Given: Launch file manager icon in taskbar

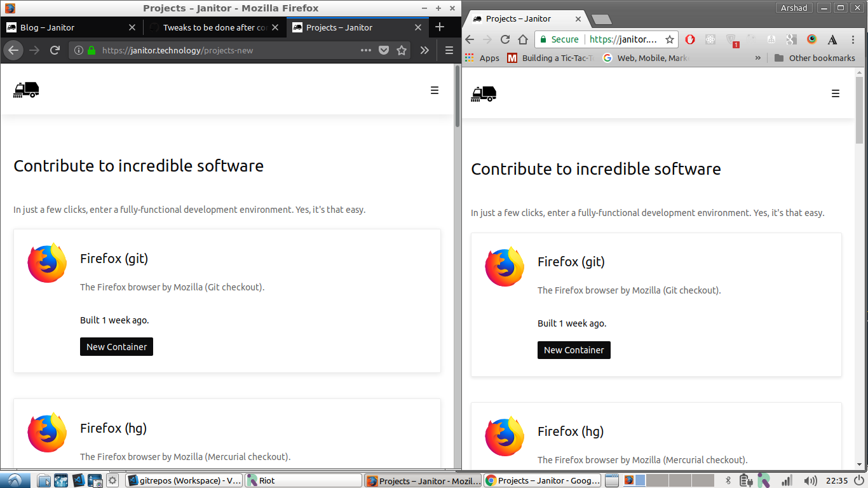Looking at the screenshot, I should pyautogui.click(x=44, y=480).
